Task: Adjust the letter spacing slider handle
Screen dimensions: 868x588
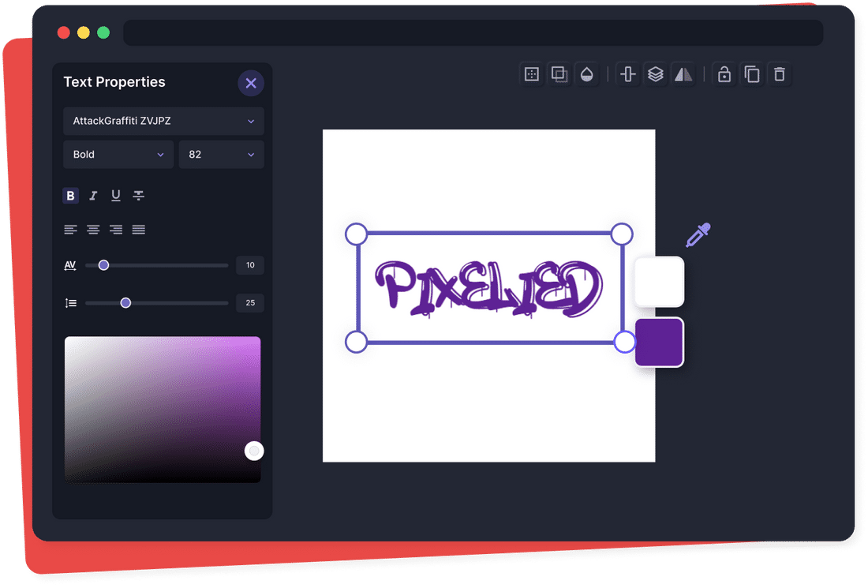Action: point(103,265)
